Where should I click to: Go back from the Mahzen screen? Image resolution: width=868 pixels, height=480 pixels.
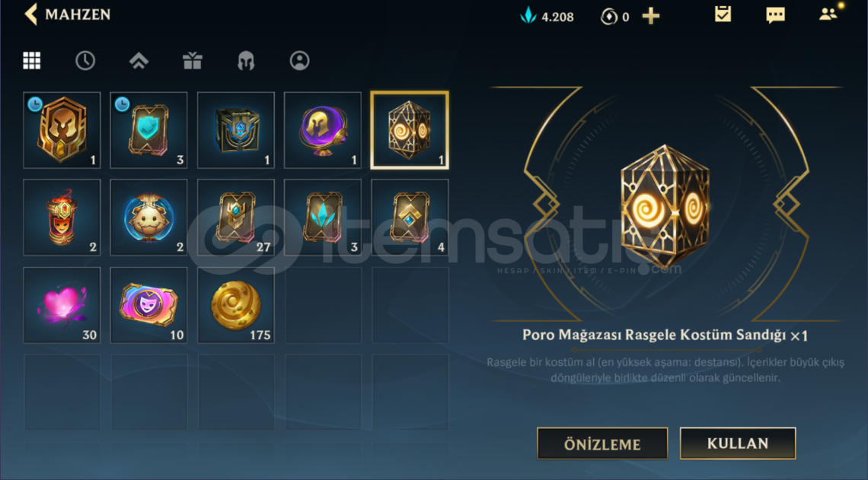click(31, 14)
